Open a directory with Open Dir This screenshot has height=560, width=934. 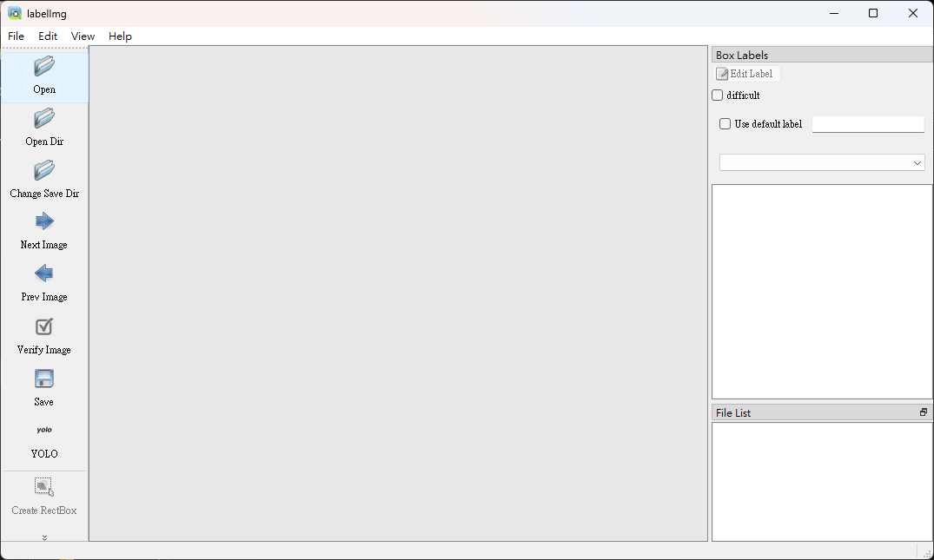(44, 119)
